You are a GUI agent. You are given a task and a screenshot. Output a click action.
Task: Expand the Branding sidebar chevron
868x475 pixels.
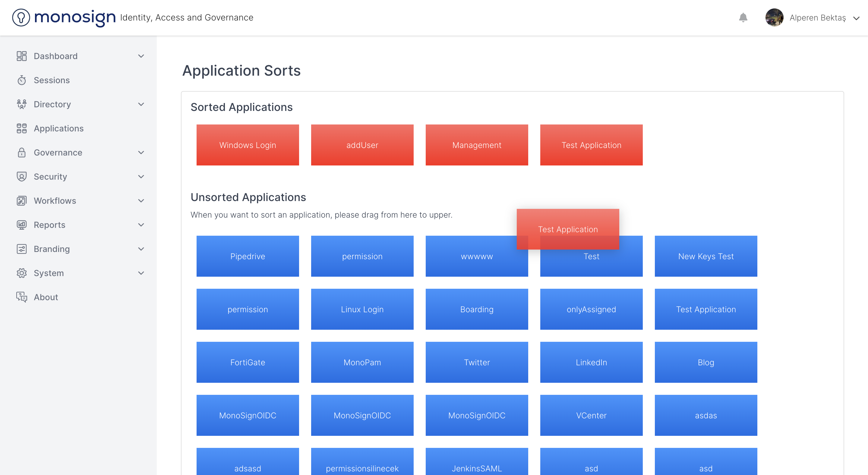(141, 249)
